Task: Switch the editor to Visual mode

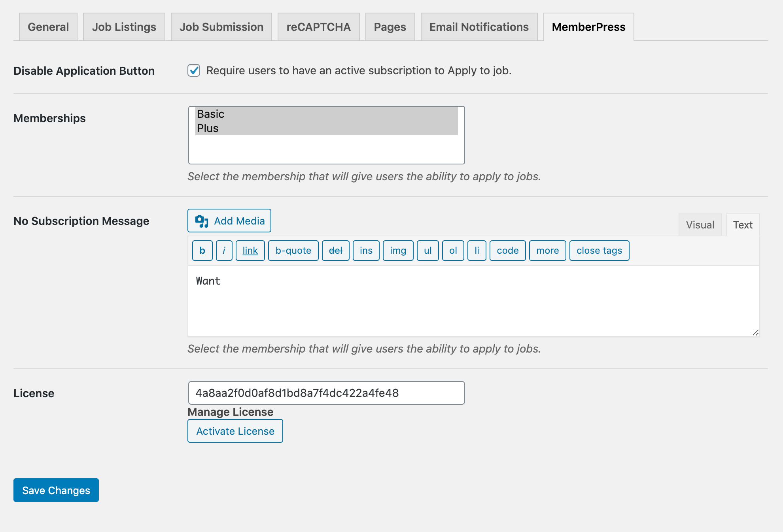Action: (700, 225)
